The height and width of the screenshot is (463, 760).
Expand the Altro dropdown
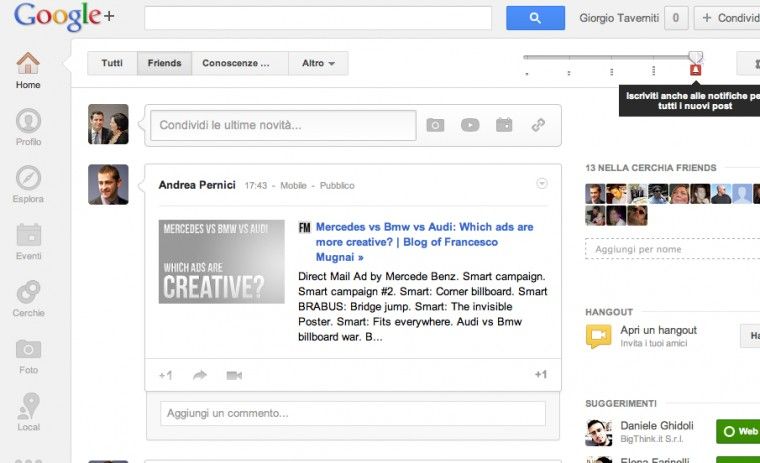[x=318, y=63]
